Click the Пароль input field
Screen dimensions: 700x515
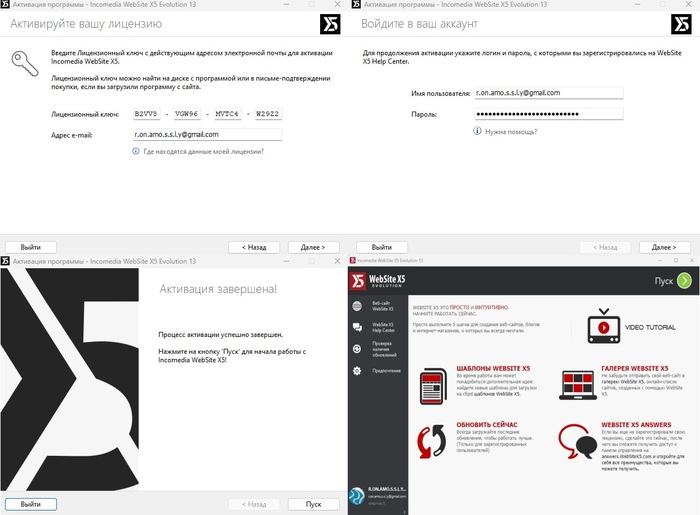[x=549, y=114]
